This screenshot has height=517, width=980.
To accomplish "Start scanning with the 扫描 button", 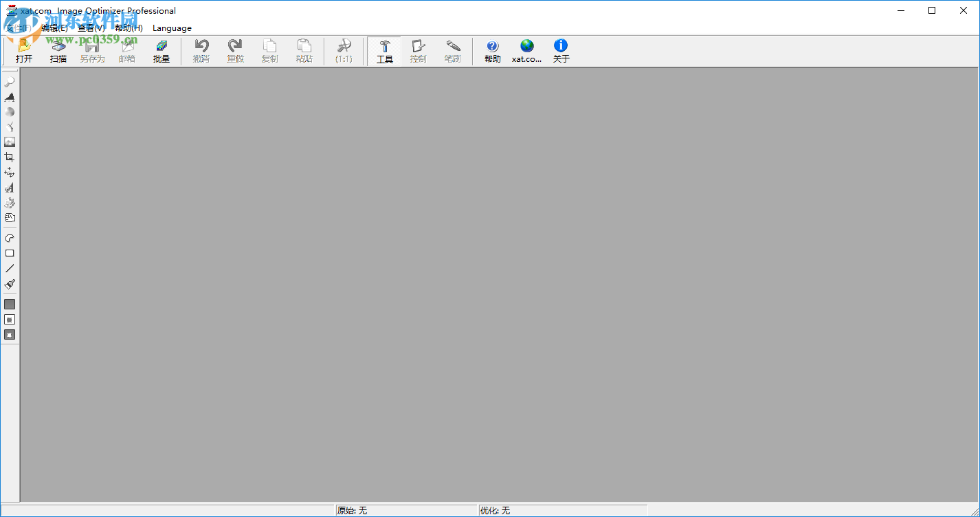I will coord(58,50).
